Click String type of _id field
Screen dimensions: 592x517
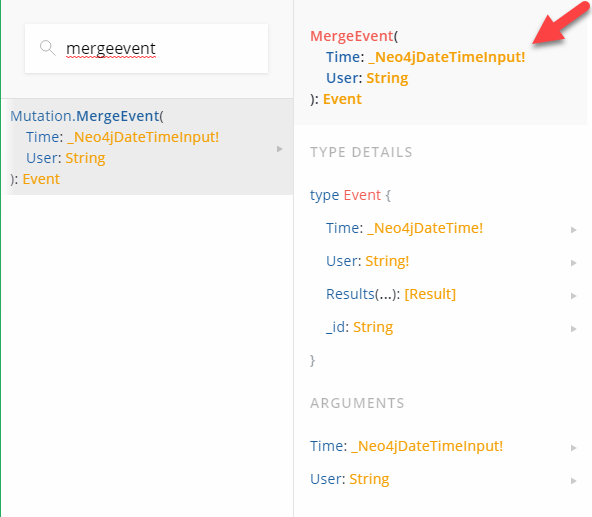[373, 327]
